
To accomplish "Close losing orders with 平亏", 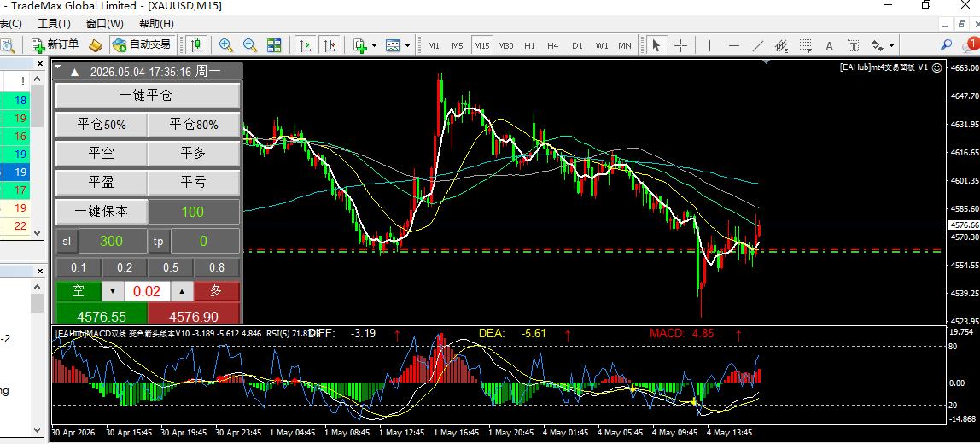I will 194,183.
